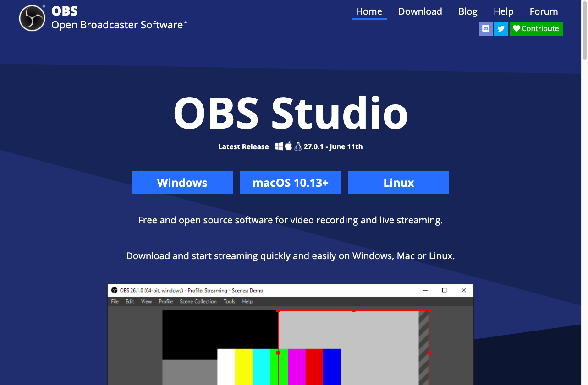The image size is (588, 385).
Task: Click the 'Free and open source software' tagline
Action: (x=291, y=220)
